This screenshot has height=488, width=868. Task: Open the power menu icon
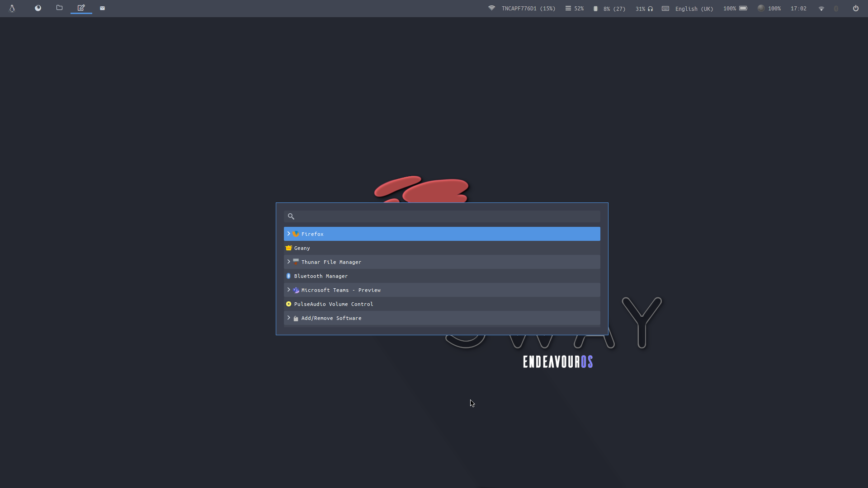click(x=856, y=8)
